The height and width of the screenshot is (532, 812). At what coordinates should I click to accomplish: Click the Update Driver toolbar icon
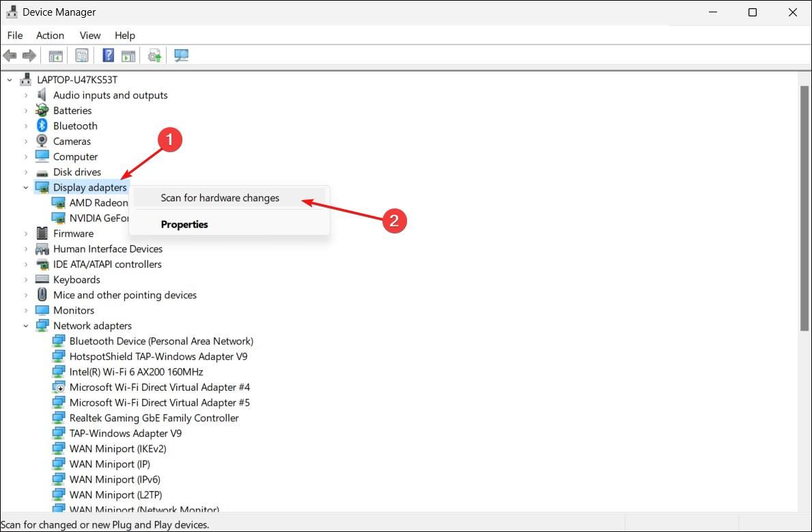point(154,55)
